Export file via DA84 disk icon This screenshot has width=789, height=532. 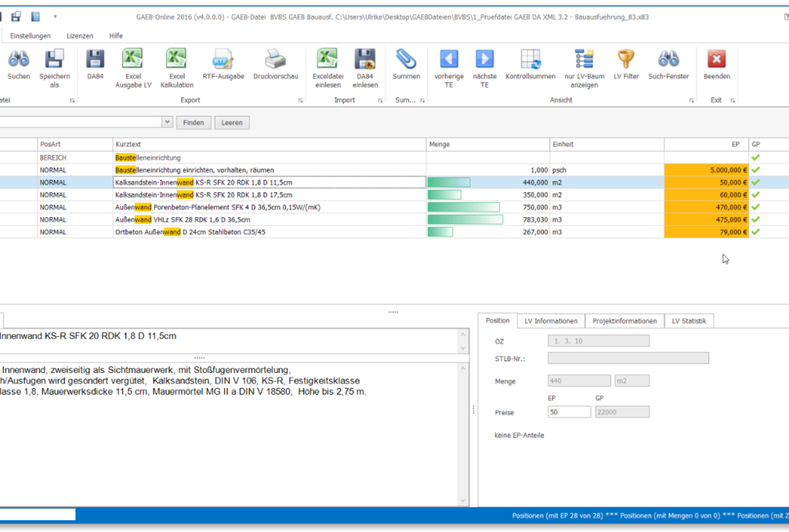pyautogui.click(x=95, y=60)
